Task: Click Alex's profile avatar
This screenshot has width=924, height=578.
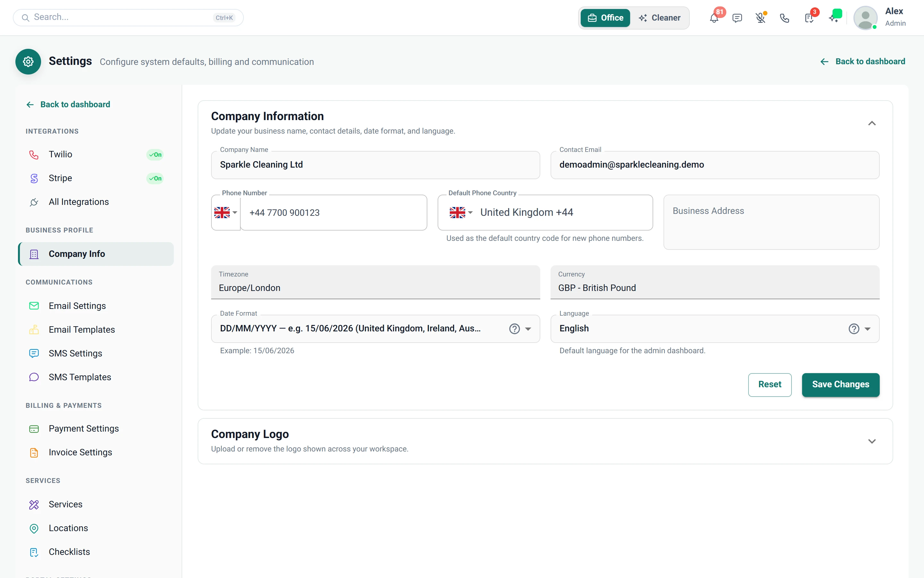Action: tap(865, 18)
